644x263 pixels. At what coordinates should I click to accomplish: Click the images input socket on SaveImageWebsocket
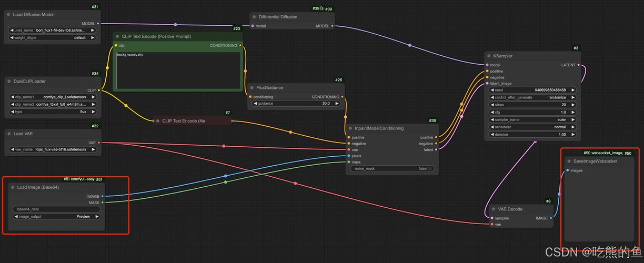[x=568, y=170]
